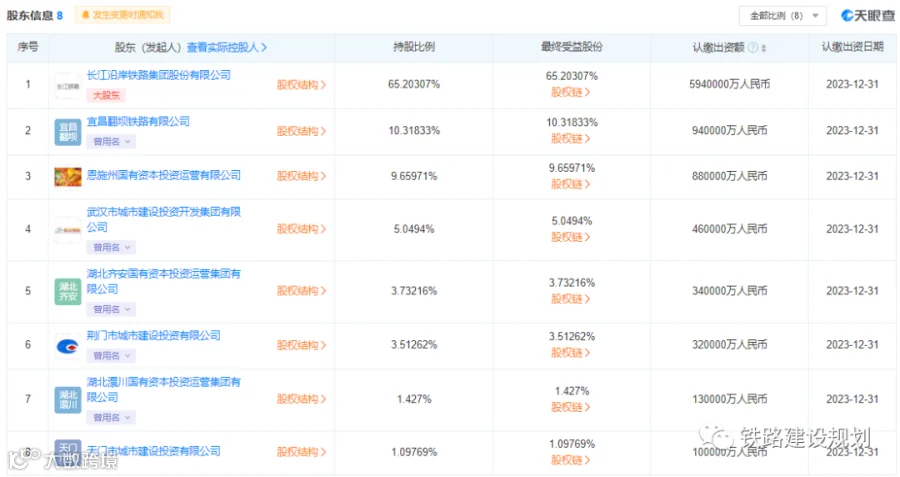Expand 曾用名 for 湖北澴川国有资本投资运营集团
The width and height of the screenshot is (900, 477).
point(111,417)
